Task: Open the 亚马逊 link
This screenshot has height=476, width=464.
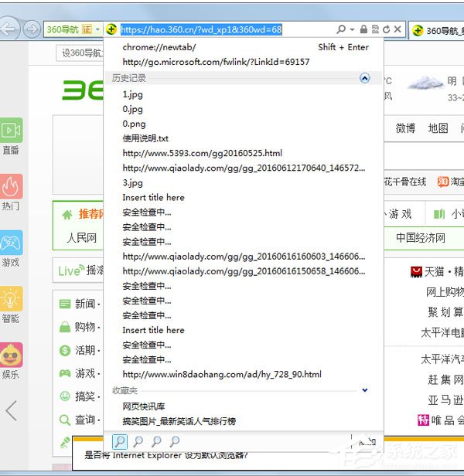Action: (x=445, y=399)
